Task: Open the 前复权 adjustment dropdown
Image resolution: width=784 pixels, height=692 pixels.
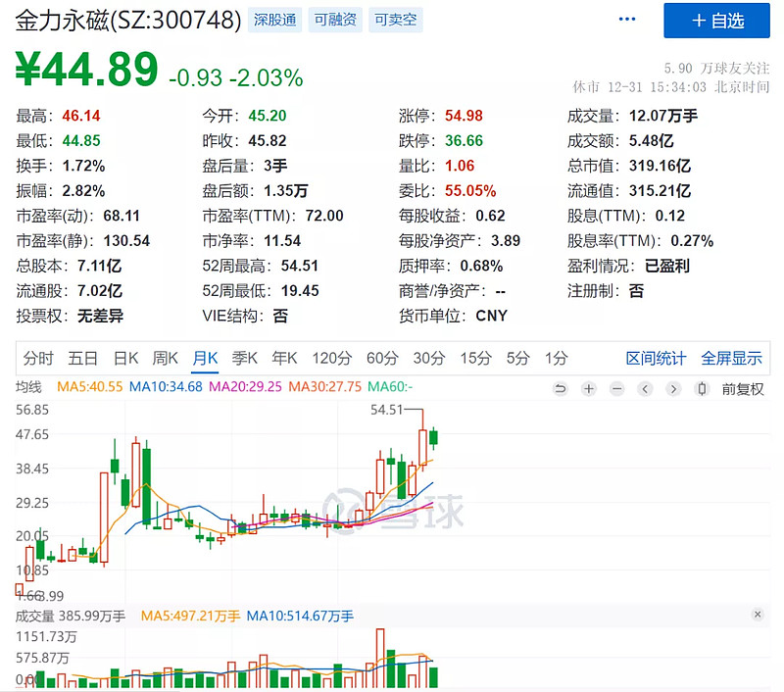Action: [743, 389]
